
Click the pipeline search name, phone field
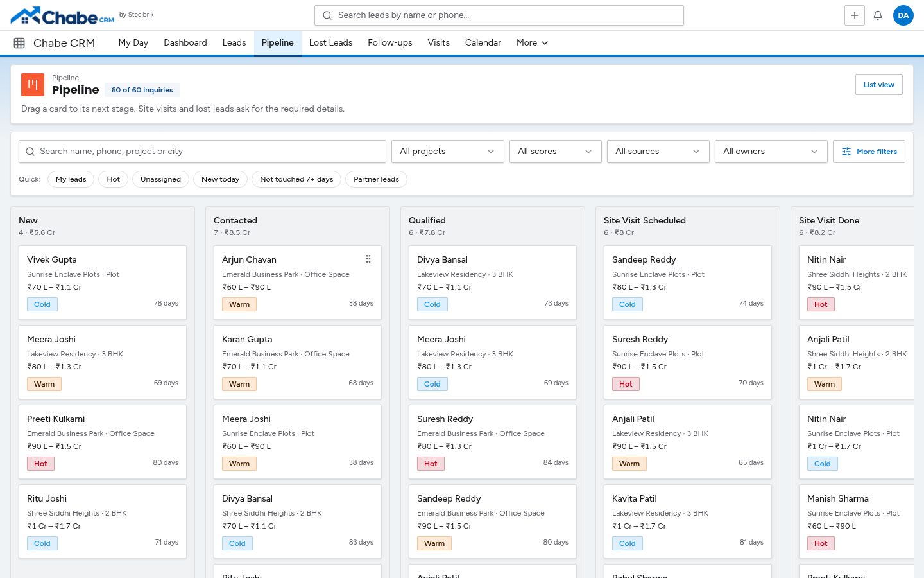pyautogui.click(x=202, y=152)
